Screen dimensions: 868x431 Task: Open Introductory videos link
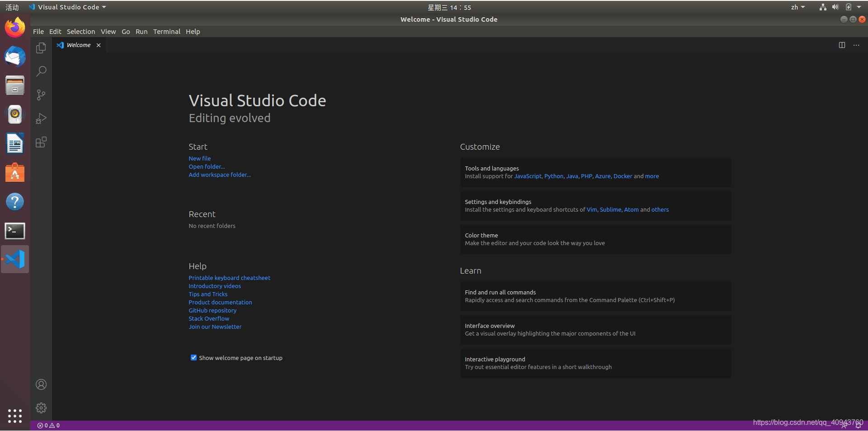(x=215, y=286)
